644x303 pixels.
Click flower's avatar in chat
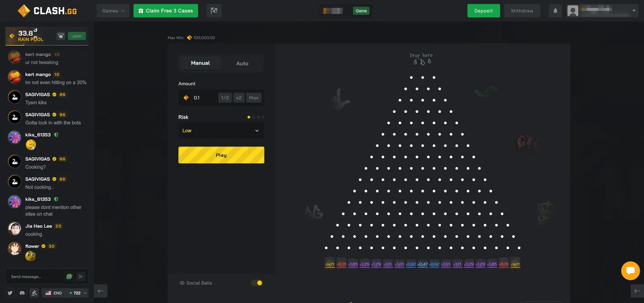[14, 249]
